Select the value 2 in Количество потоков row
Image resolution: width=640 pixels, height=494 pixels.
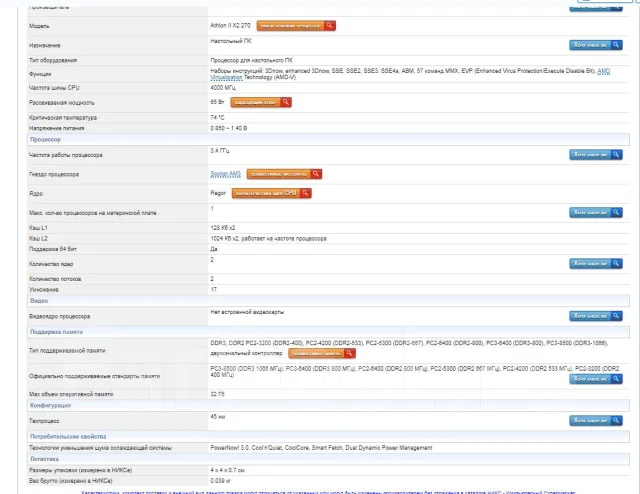[212, 279]
